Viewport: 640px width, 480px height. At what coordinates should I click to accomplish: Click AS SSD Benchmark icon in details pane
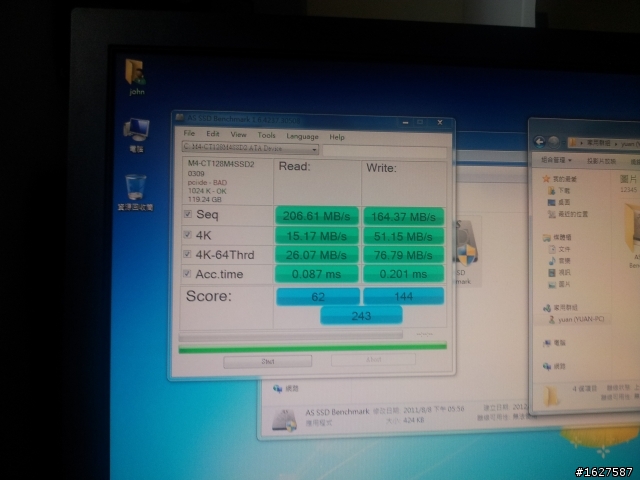(x=284, y=420)
